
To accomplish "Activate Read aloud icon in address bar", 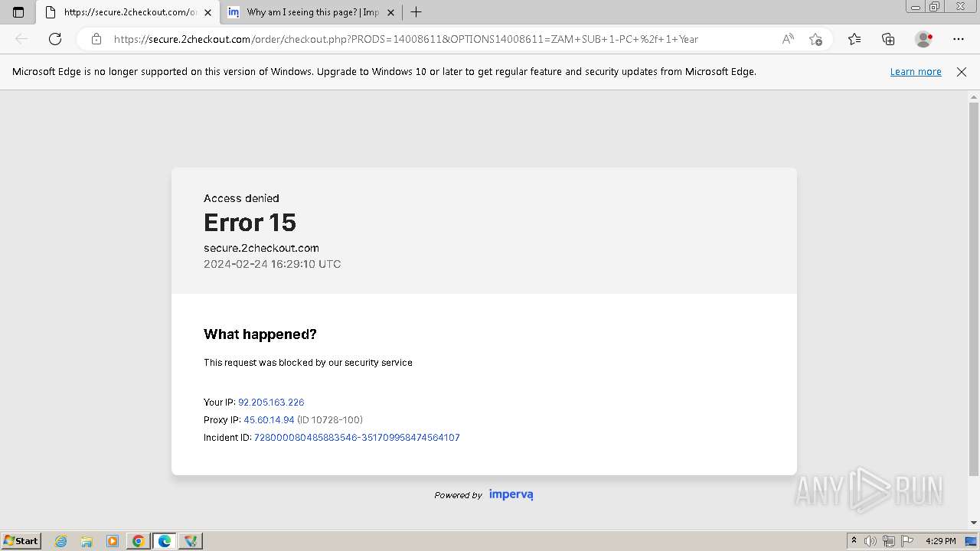I will coord(788,39).
